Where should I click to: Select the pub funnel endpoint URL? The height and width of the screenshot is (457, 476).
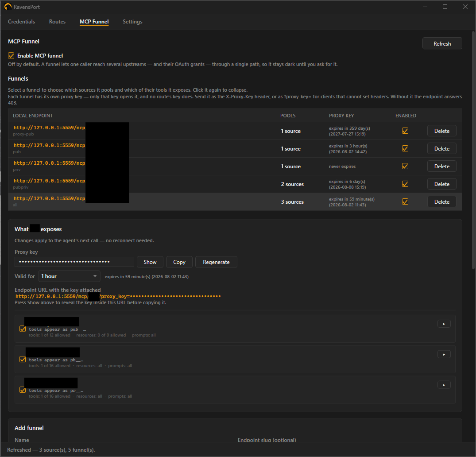pyautogui.click(x=49, y=145)
